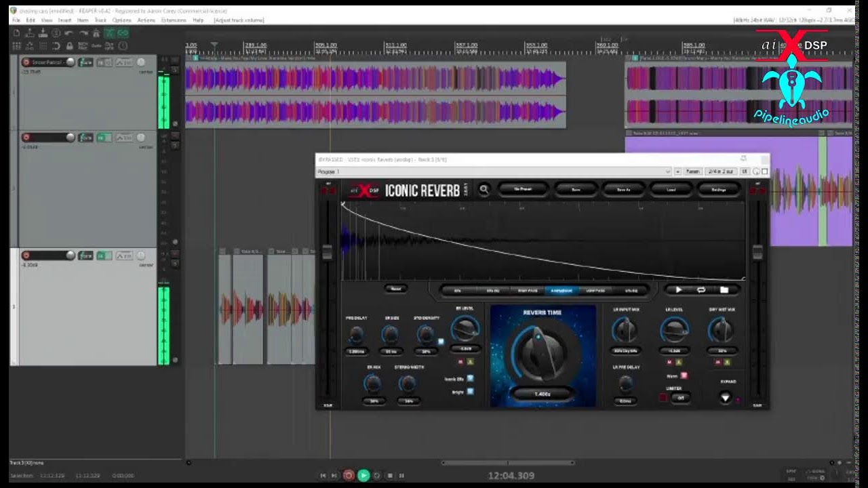868x488 pixels.
Task: Click the UI button in FX window header
Action: click(744, 171)
